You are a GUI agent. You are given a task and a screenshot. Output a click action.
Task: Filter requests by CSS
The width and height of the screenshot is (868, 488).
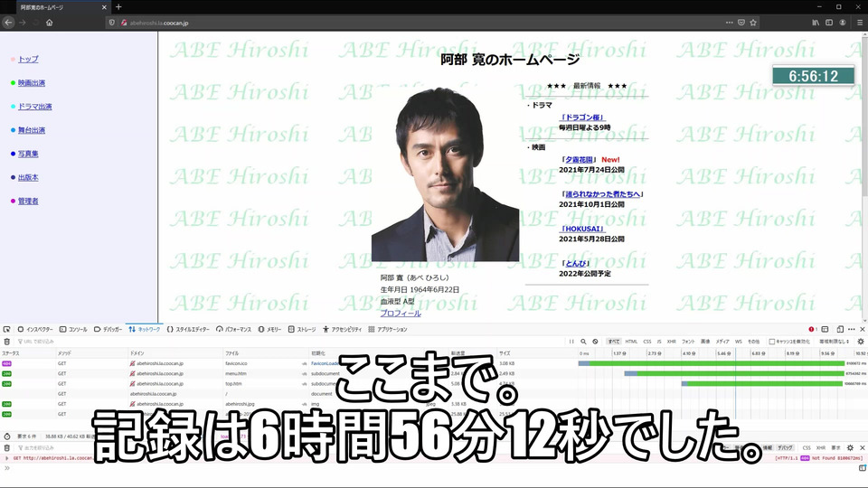tap(647, 342)
